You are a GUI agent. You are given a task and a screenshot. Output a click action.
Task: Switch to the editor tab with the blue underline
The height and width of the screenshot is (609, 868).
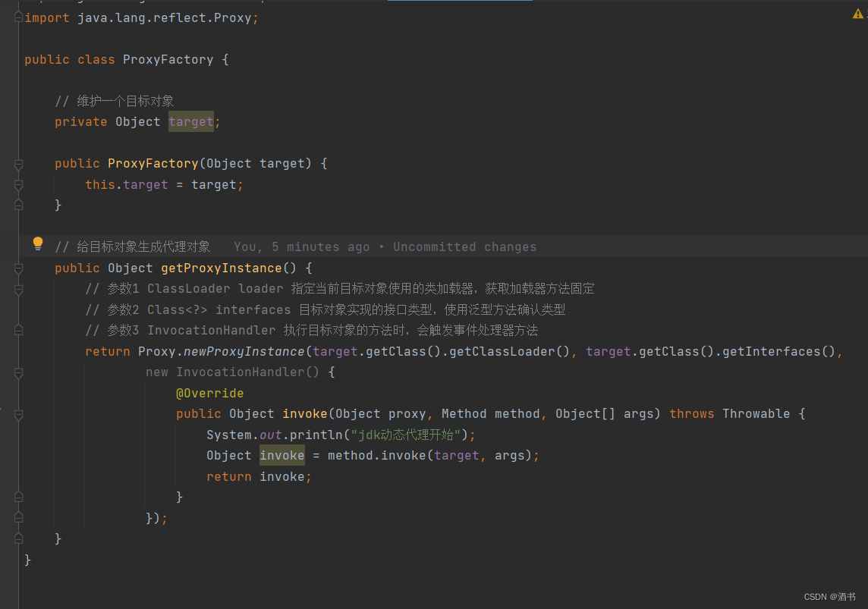[x=459, y=2]
